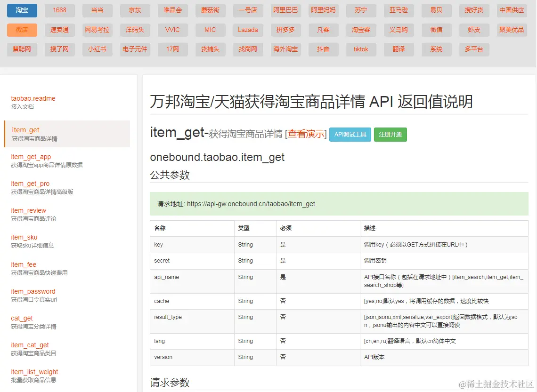Choose the 虾皮 platform button
Screen dimensions: 537x392
[474, 30]
